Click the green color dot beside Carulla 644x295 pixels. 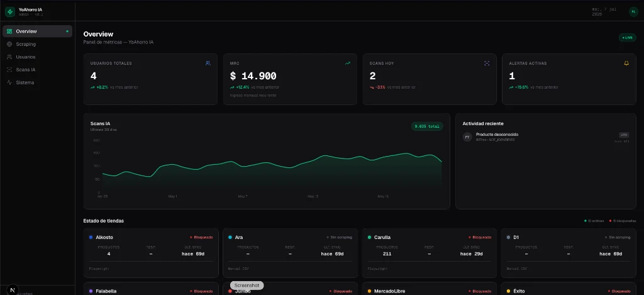(x=370, y=237)
